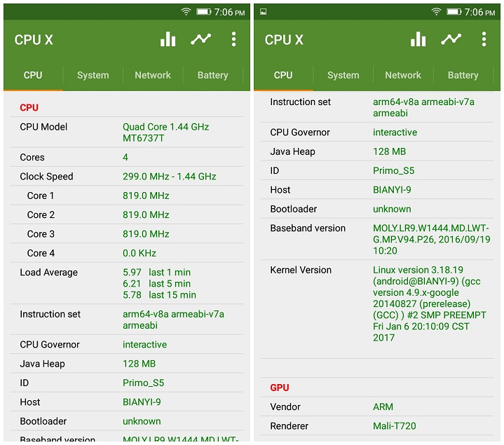
Task: Open three-dot overflow menu in left screen
Action: click(233, 39)
